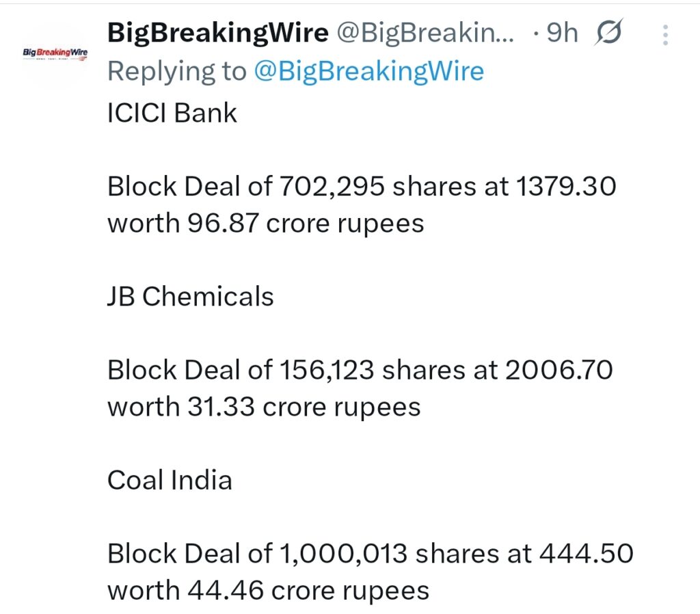The image size is (700, 614).
Task: Expand the truncated @BigBreakin... handle
Action: pos(431,32)
